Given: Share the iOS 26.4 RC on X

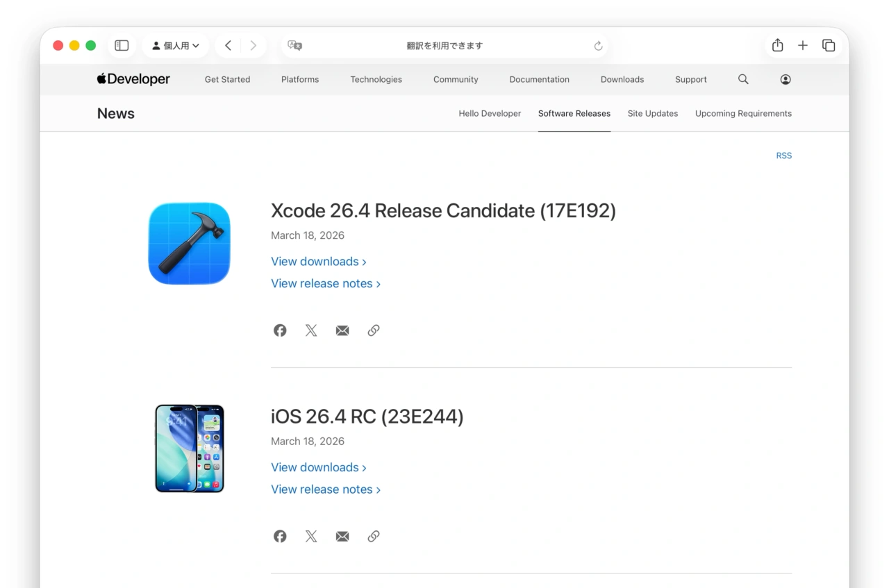Looking at the screenshot, I should pos(311,536).
